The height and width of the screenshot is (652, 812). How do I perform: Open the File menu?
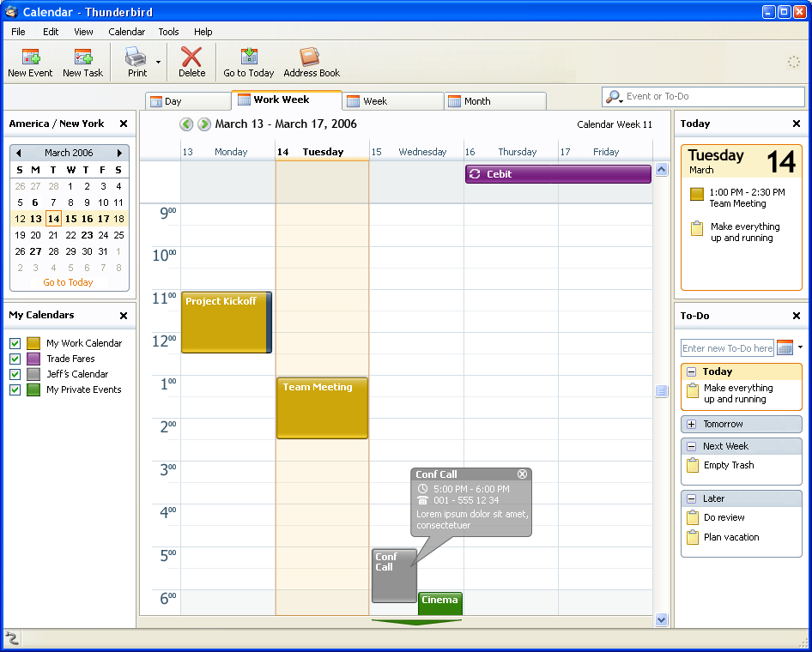pos(18,32)
